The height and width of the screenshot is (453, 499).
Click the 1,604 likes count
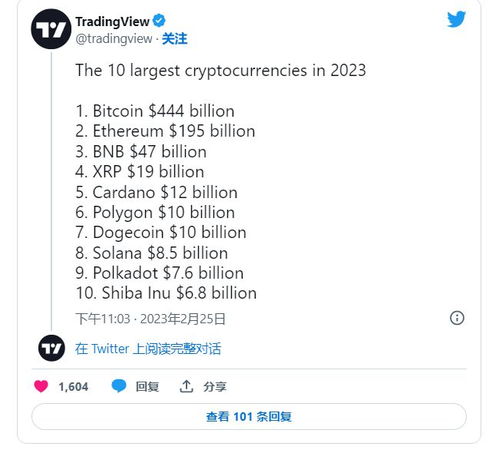pos(73,387)
